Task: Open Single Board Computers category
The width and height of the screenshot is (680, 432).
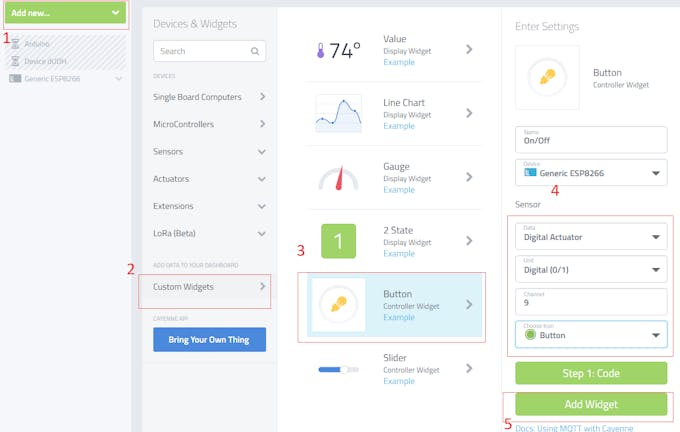Action: coord(209,97)
